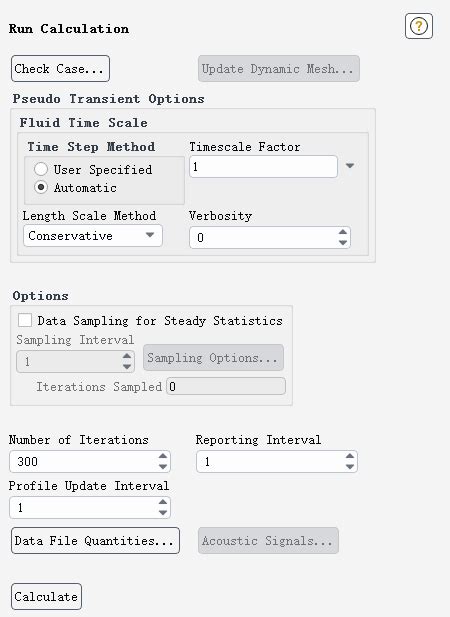Click the Timescale Factor dropdown arrow
Viewport: 450px width, 617px height.
(x=350, y=166)
